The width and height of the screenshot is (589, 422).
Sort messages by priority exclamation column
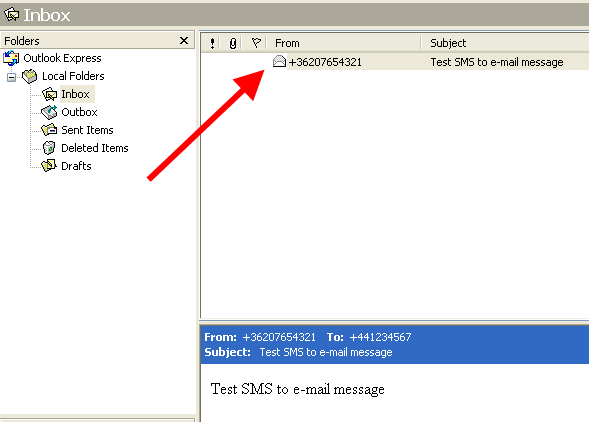pos(212,43)
